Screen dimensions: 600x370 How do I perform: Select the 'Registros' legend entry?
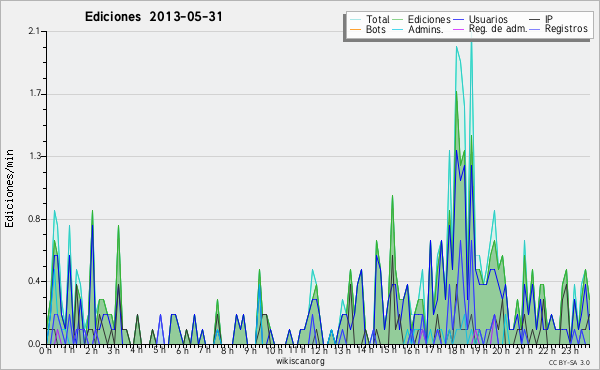566,29
